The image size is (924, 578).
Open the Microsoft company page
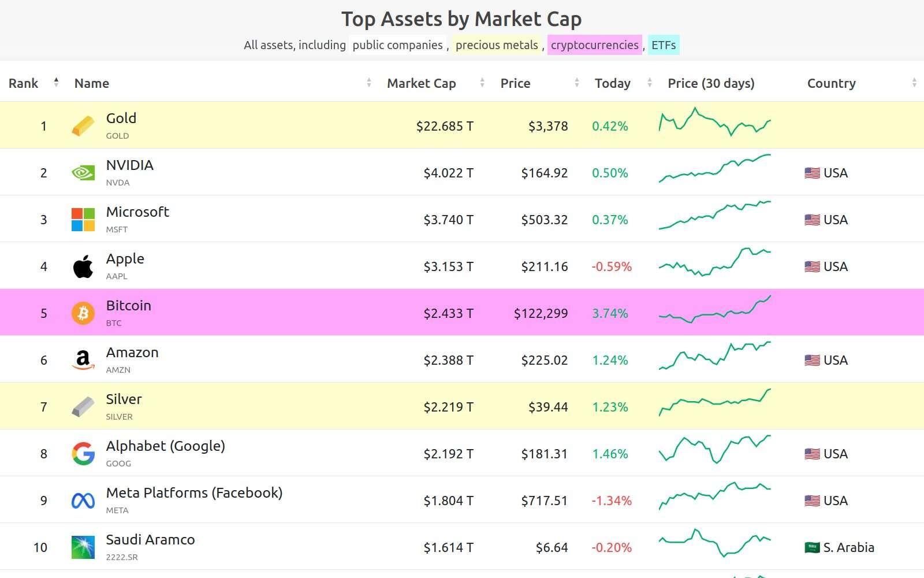pos(137,212)
